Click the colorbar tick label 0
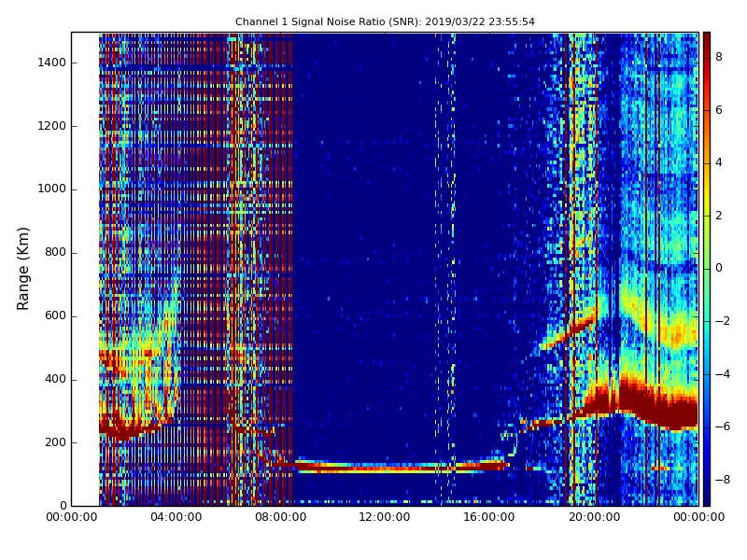 click(719, 268)
